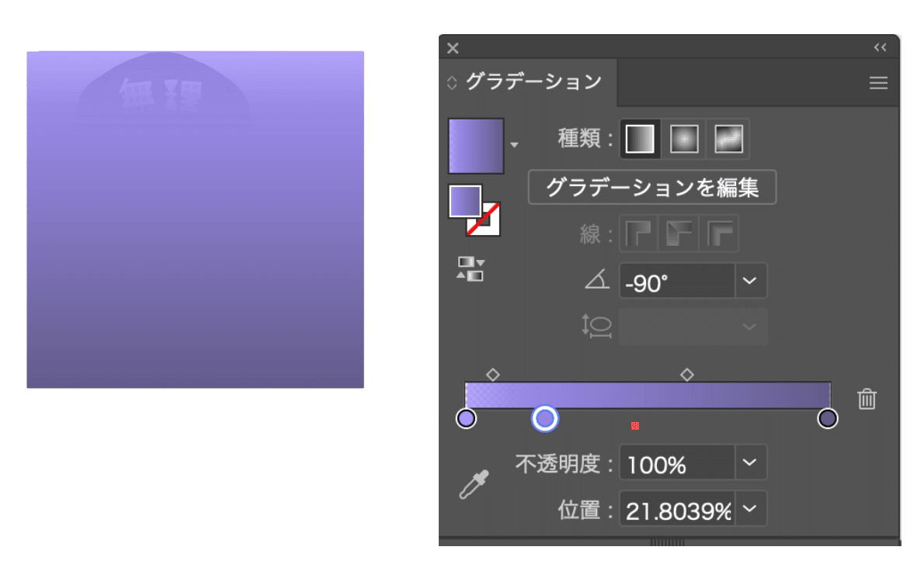Open the gradient panel hamburger menu
The image size is (924, 571).
coord(878,83)
